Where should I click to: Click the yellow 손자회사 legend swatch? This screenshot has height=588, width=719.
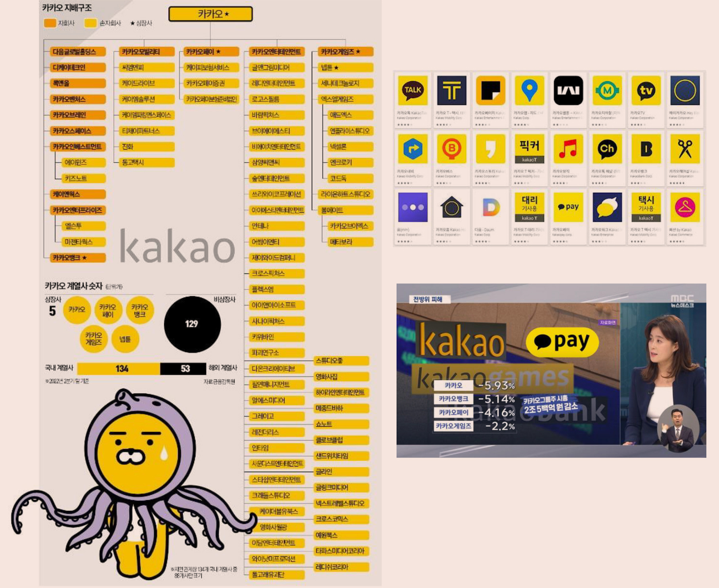click(90, 23)
